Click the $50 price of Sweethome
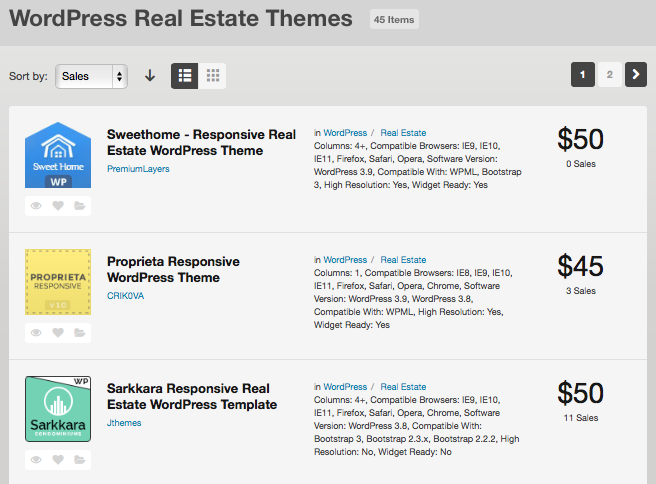 click(x=580, y=139)
